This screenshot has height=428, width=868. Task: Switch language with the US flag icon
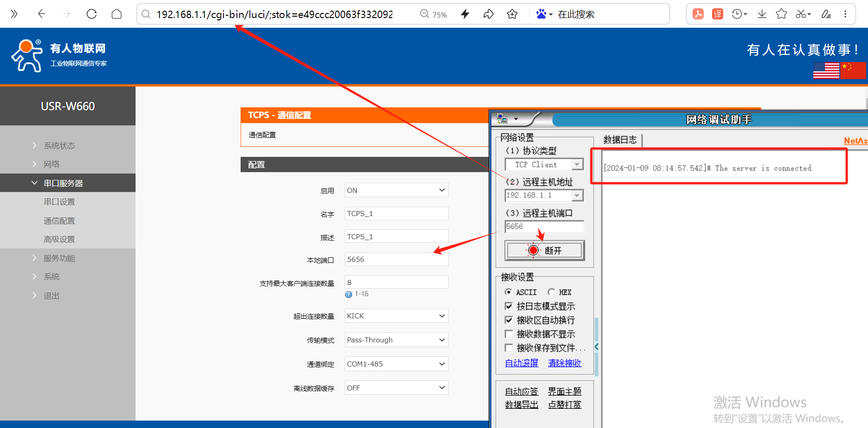tap(826, 70)
